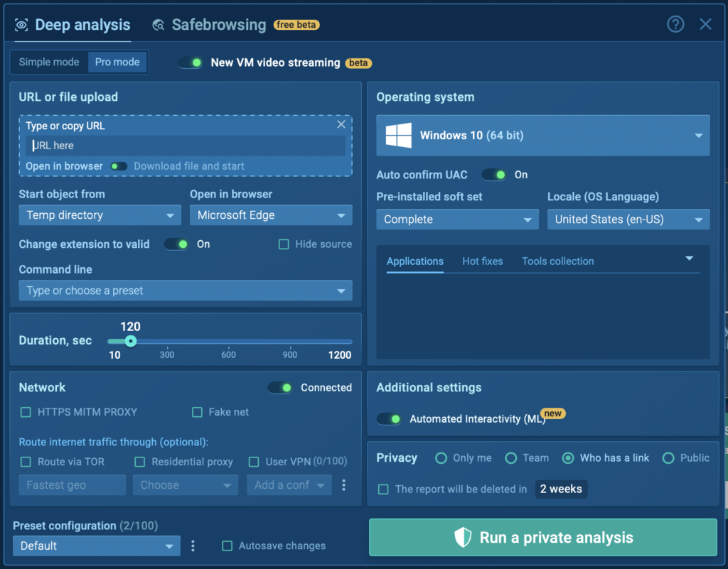This screenshot has height=569, width=728.
Task: Toggle New VM video streaming switch
Action: [x=191, y=63]
